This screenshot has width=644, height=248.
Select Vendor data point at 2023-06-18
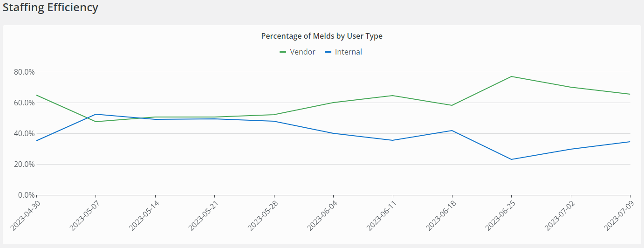coord(452,105)
